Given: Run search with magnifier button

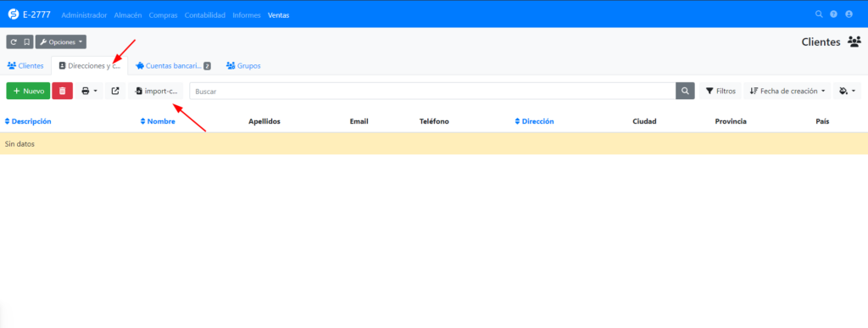Looking at the screenshot, I should (x=685, y=91).
